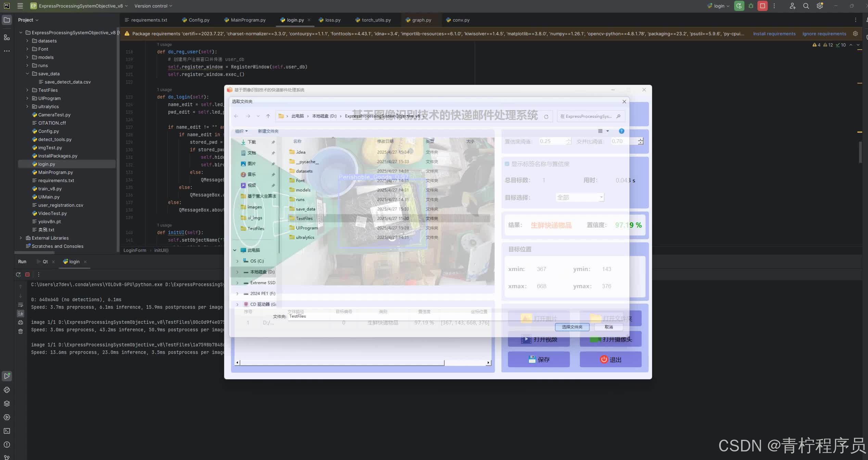Select yolov8n.pt in the Project tree
Image resolution: width=868 pixels, height=460 pixels.
tap(49, 221)
